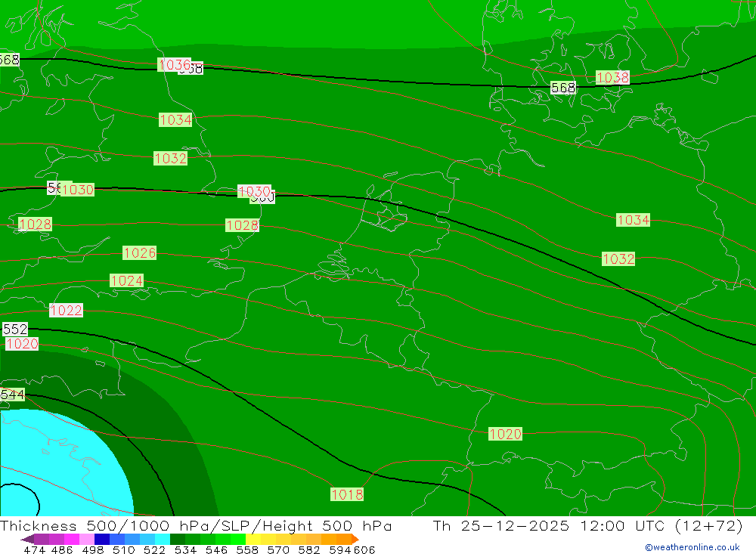Click the 552 height contour label
756x554 pixels.
point(15,330)
